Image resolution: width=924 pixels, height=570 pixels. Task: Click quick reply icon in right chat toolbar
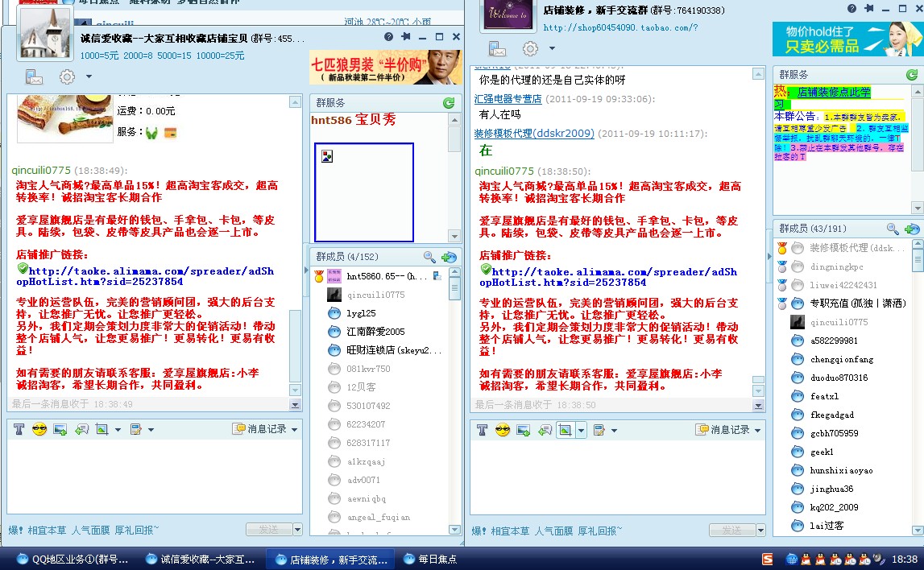tap(545, 430)
